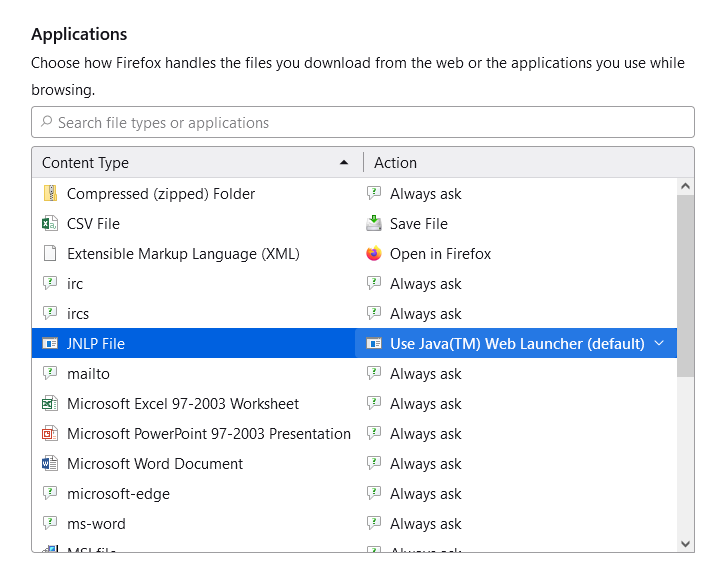Viewport: 715px width, 568px height.
Task: Click Always ask icon for microsoft-edge
Action: click(374, 493)
